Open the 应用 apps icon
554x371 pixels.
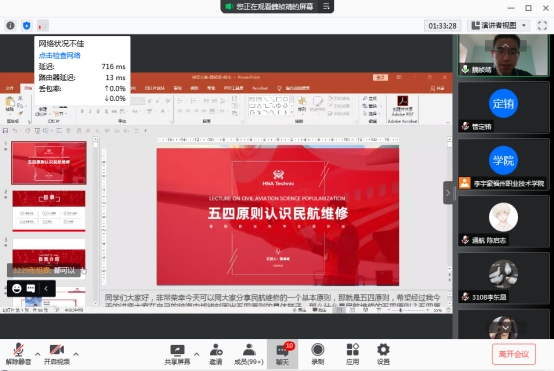[352, 354]
